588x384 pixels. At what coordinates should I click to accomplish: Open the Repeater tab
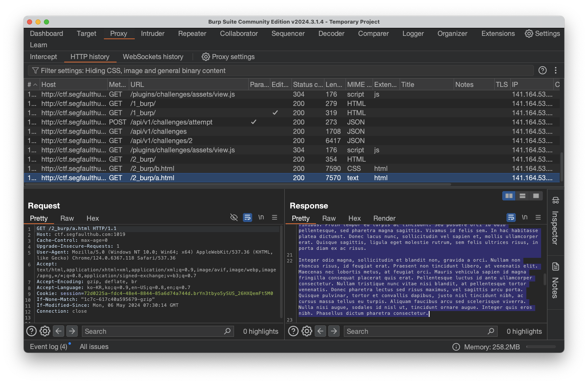pos(192,33)
